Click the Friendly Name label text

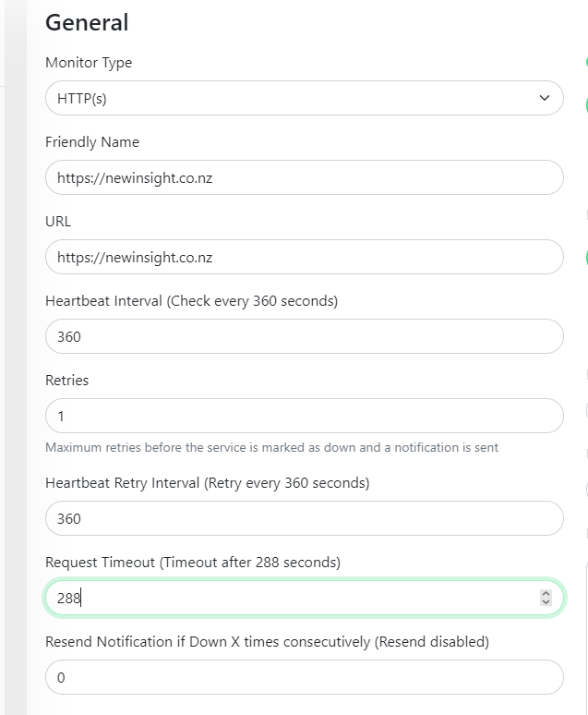pyautogui.click(x=92, y=142)
